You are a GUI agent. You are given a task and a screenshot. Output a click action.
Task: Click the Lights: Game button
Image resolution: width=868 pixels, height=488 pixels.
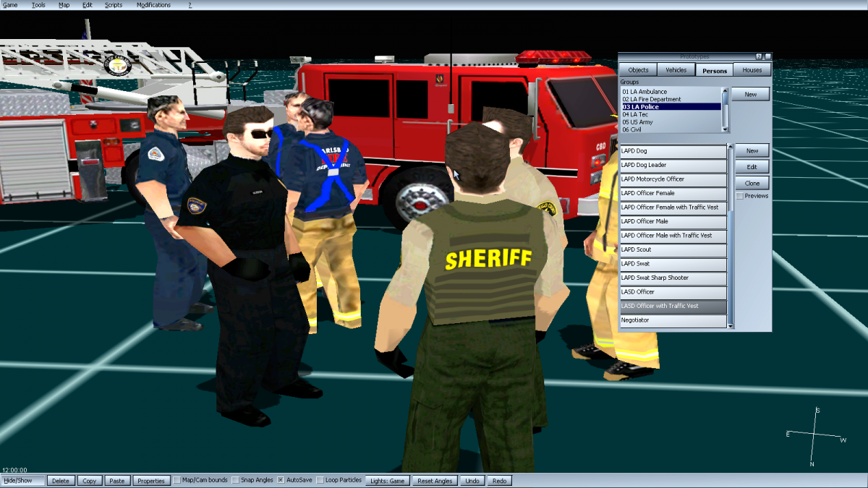[x=388, y=481]
